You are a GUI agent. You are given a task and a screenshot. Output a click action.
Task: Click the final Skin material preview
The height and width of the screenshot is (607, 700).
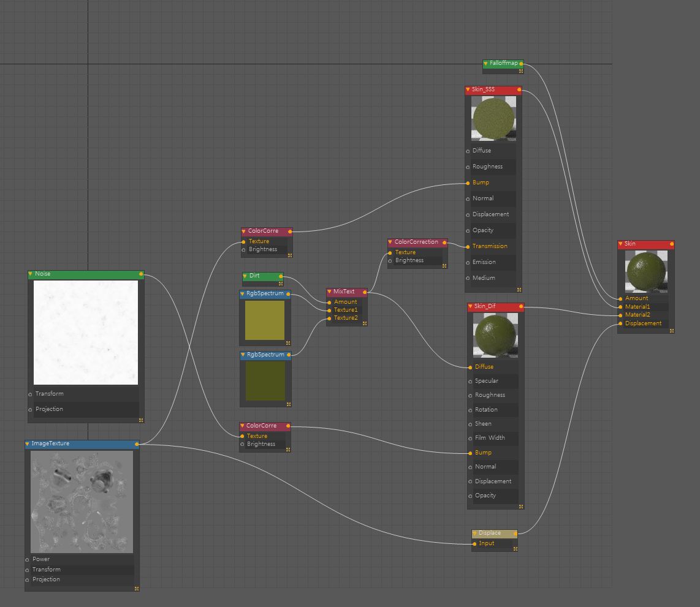[x=646, y=271]
